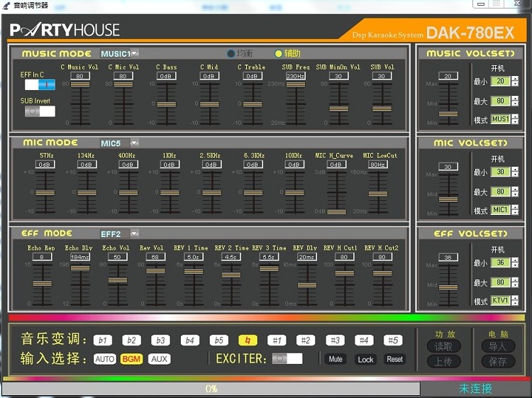Click the SUB Vol value field
Viewport: 532px width, 398px height.
click(x=382, y=76)
